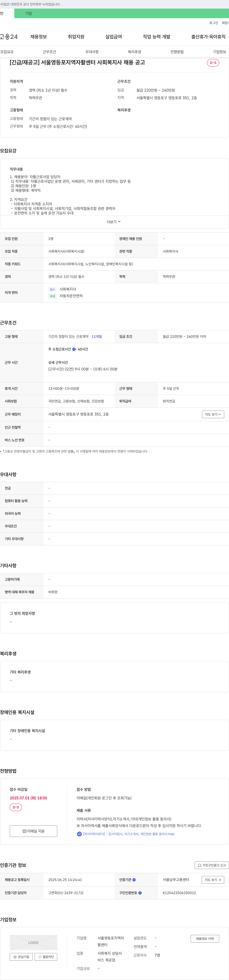Click 고연희(02-2639-2172) contact text
Image resolution: width=229 pixels, height=980 pixels.
click(66, 893)
